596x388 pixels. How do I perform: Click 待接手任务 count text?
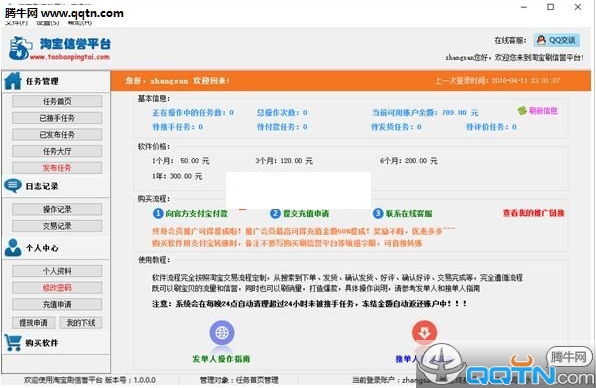tap(178, 127)
